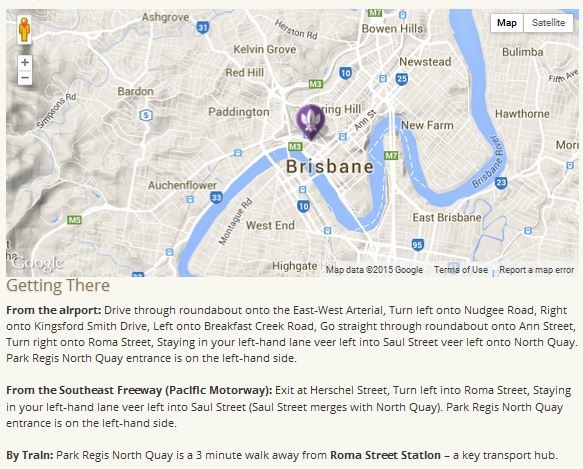Click the route 31 shield near Ashgrove
The image size is (583, 469).
click(203, 28)
